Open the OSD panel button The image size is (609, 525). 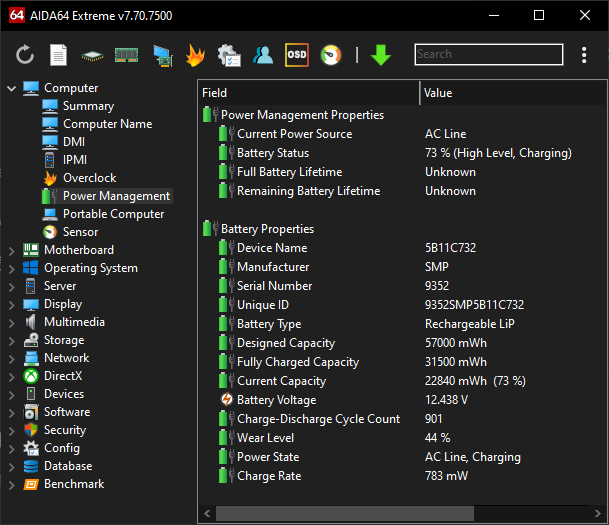tap(297, 55)
